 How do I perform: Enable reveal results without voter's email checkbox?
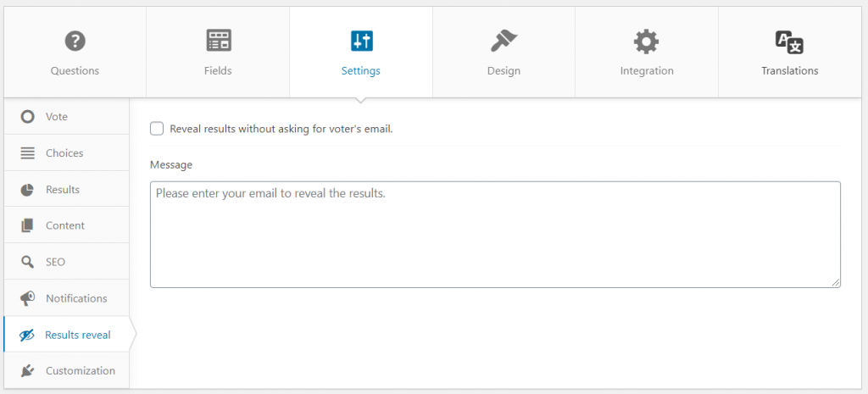[157, 129]
